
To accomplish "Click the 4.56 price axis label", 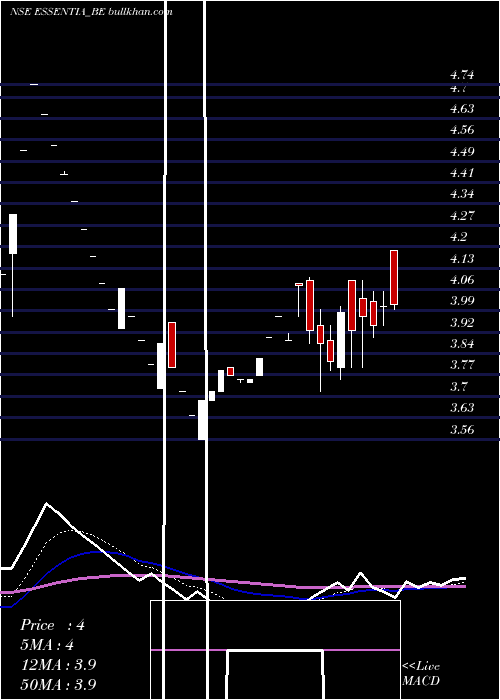I will [462, 130].
